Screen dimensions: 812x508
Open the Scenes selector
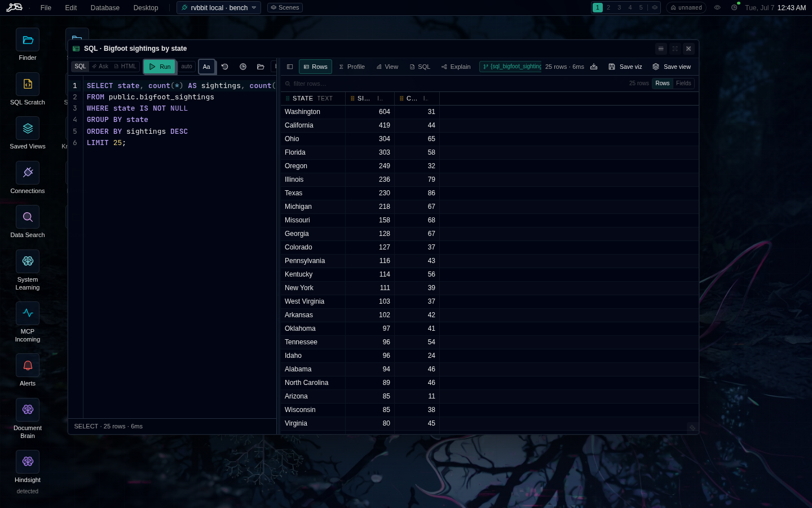click(285, 7)
